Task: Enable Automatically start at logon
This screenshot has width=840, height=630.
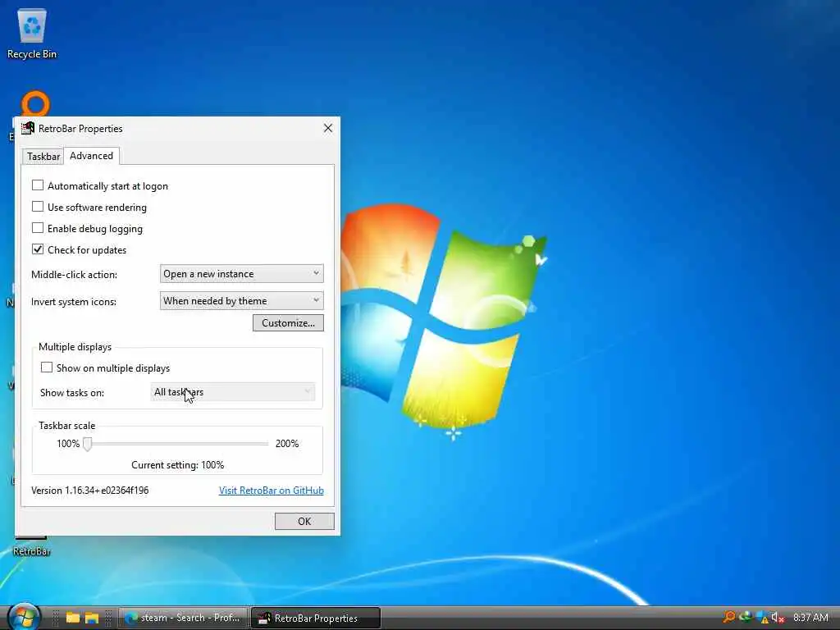Action: coord(38,185)
